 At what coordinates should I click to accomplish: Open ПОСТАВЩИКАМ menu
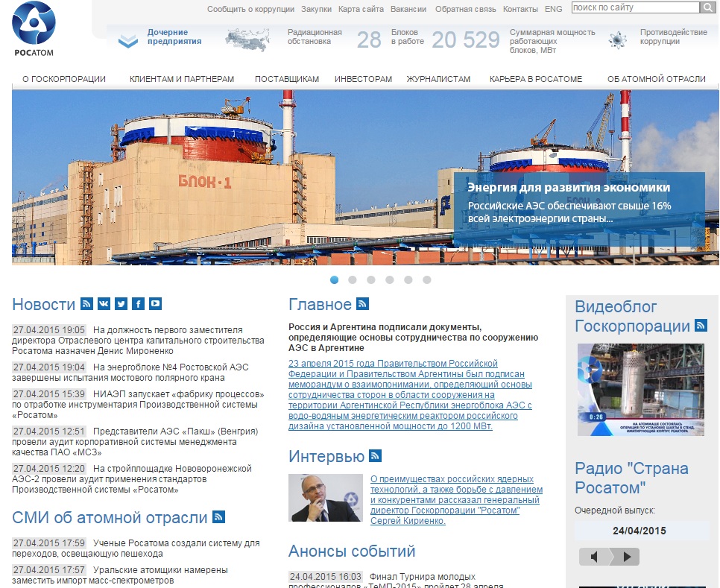click(x=287, y=79)
